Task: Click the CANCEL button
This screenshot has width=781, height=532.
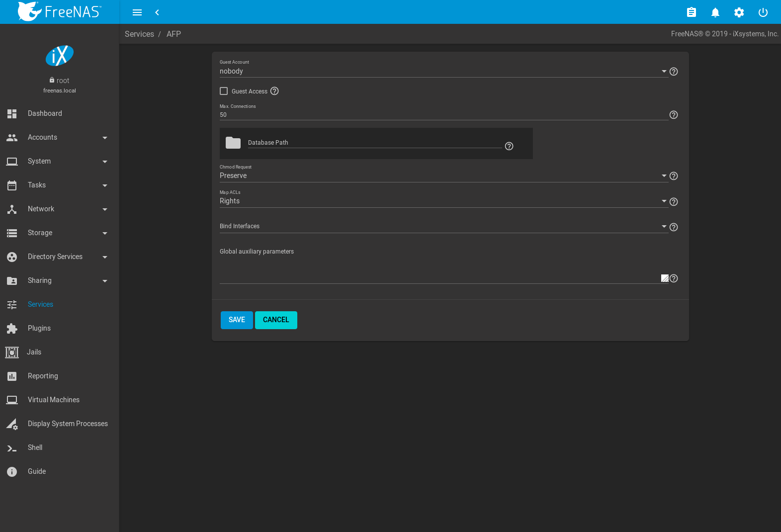Action: 276,320
